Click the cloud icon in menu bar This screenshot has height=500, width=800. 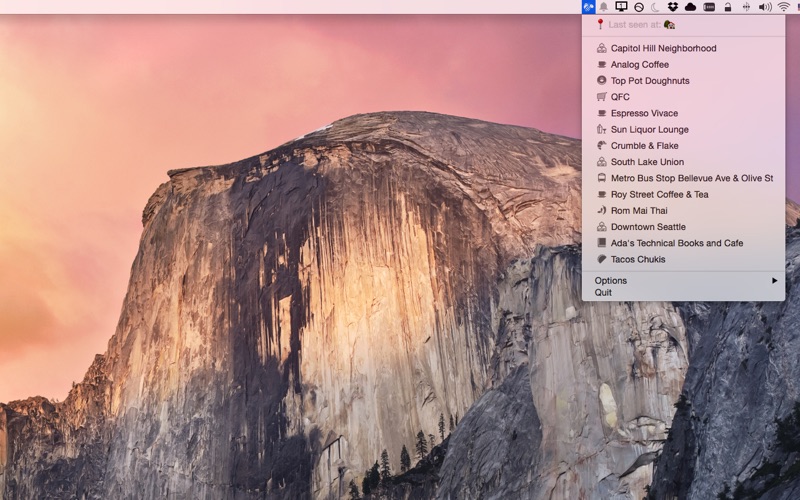(690, 7)
